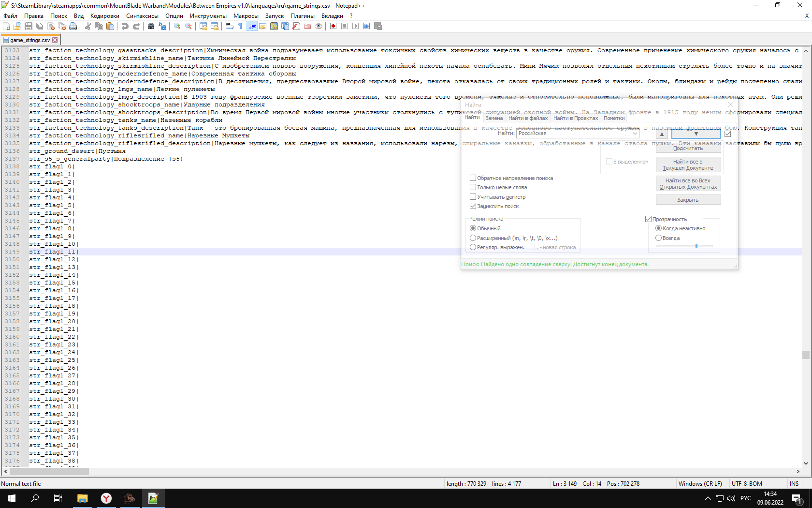Switch to the Пометки tab
Screen dimensions: 812x508
tap(614, 118)
